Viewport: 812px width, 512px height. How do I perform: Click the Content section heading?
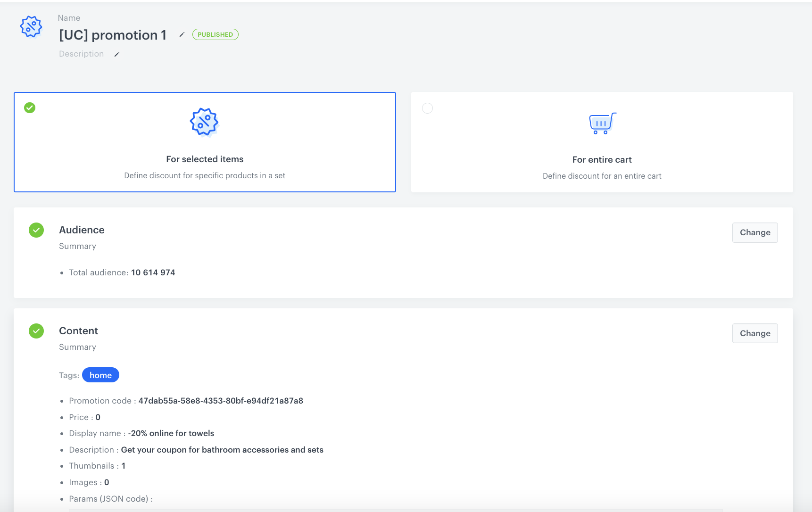click(x=78, y=331)
